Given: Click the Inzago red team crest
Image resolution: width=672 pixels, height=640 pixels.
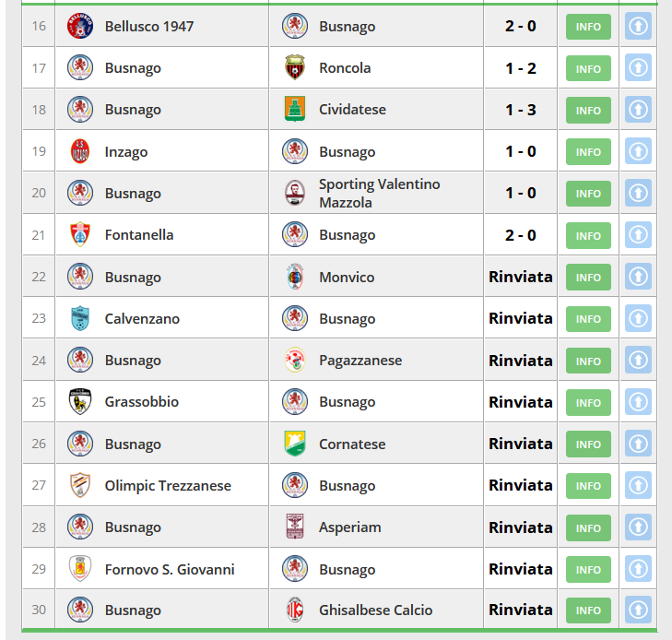Looking at the screenshot, I should click(x=80, y=151).
